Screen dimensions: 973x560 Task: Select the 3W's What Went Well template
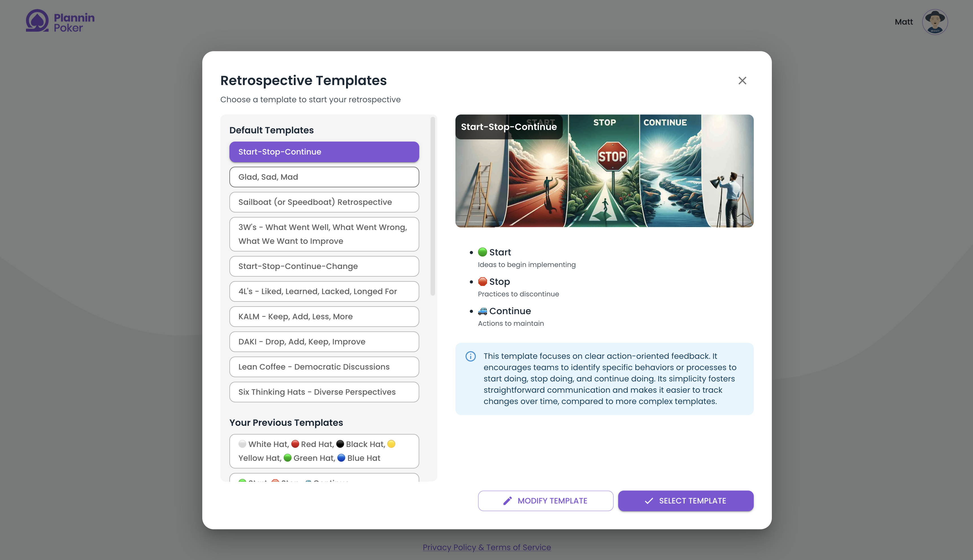pyautogui.click(x=324, y=234)
